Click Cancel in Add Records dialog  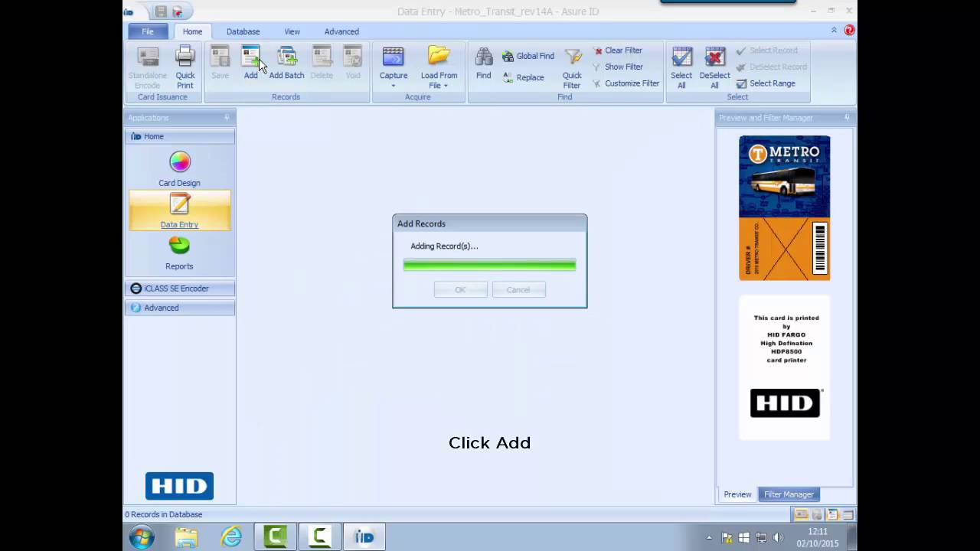tap(518, 289)
